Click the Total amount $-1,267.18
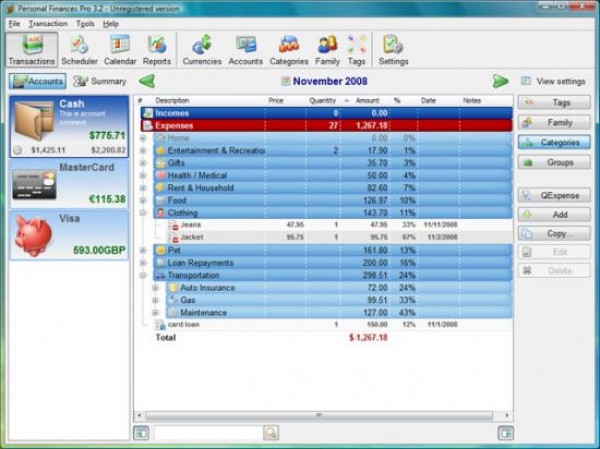Image resolution: width=600 pixels, height=449 pixels. [x=368, y=338]
